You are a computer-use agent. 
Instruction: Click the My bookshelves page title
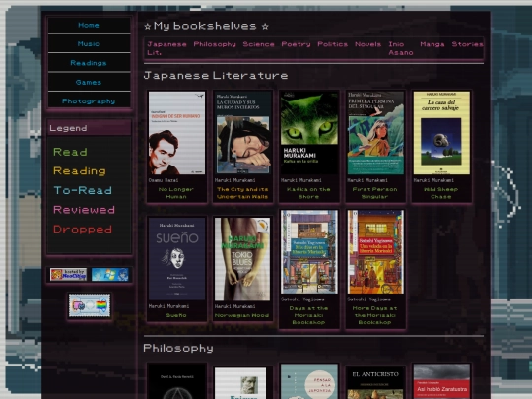coord(206,26)
